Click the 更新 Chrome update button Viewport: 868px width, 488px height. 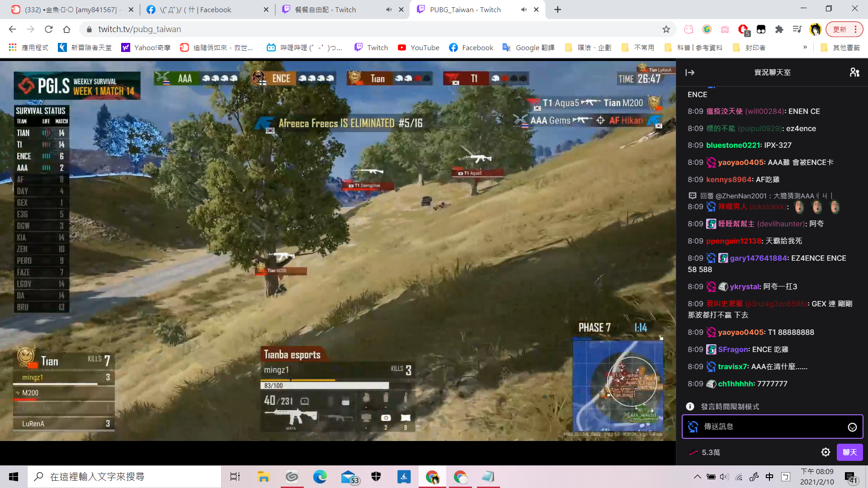(x=844, y=29)
